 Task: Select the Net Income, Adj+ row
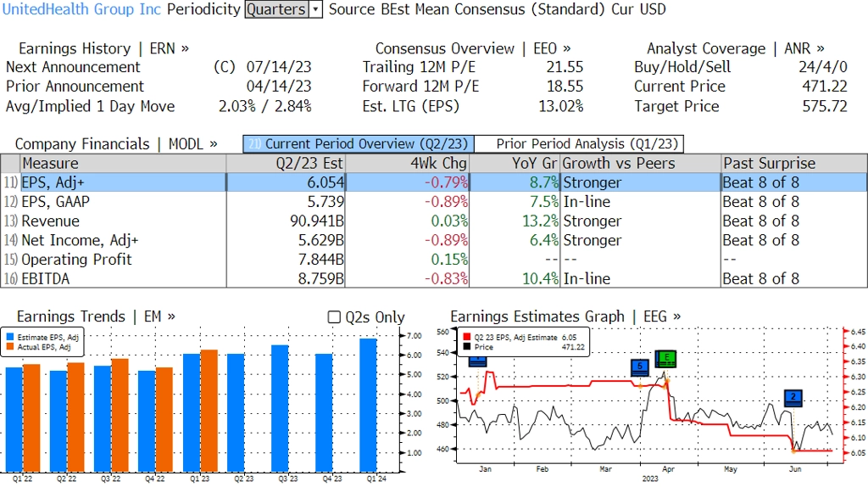pos(434,240)
